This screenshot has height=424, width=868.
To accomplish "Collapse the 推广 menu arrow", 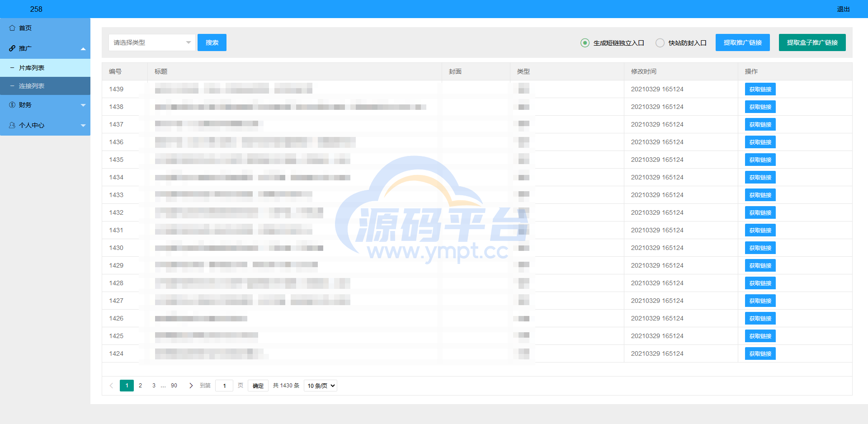I will coord(83,49).
